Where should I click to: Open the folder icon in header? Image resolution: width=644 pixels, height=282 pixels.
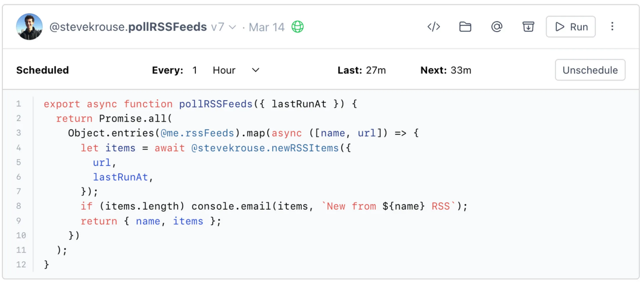click(465, 27)
